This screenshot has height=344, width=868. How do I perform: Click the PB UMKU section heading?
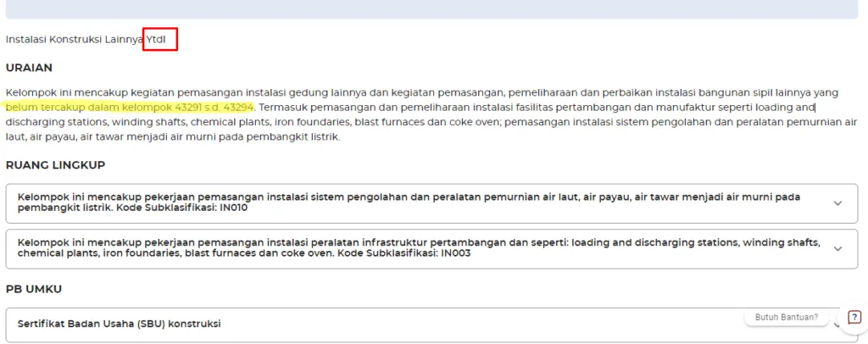pos(34,289)
